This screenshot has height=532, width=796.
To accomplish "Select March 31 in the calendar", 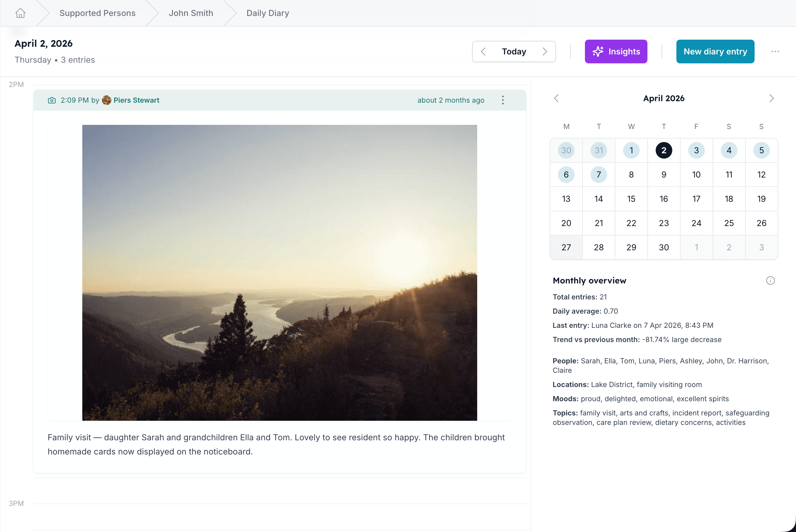I will pos(599,150).
